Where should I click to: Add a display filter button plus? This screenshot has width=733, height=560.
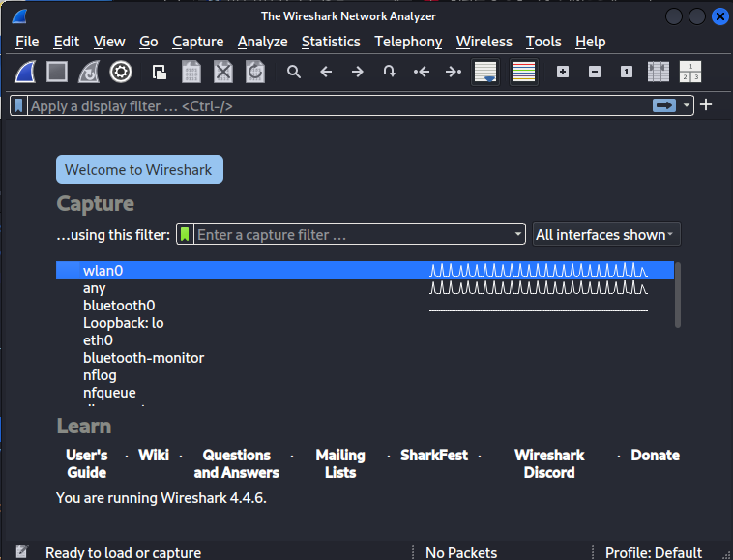[706, 104]
